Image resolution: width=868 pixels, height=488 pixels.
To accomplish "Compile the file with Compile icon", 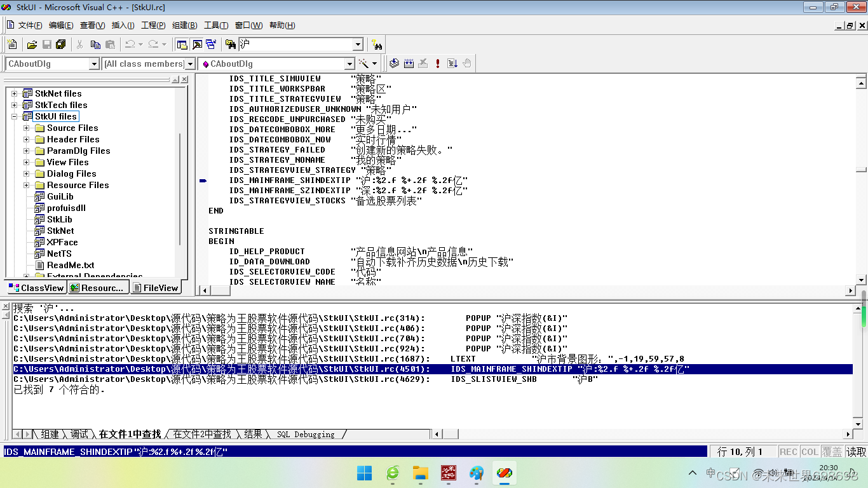I will click(x=394, y=64).
